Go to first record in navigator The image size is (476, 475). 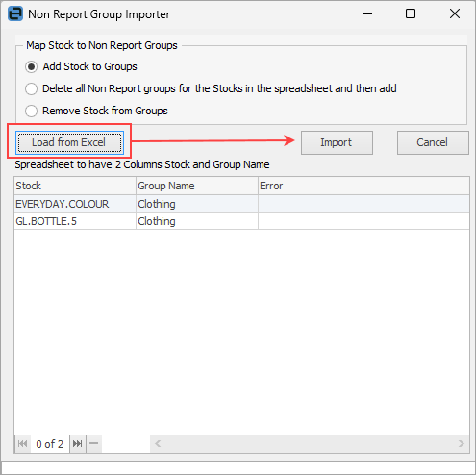(x=23, y=444)
